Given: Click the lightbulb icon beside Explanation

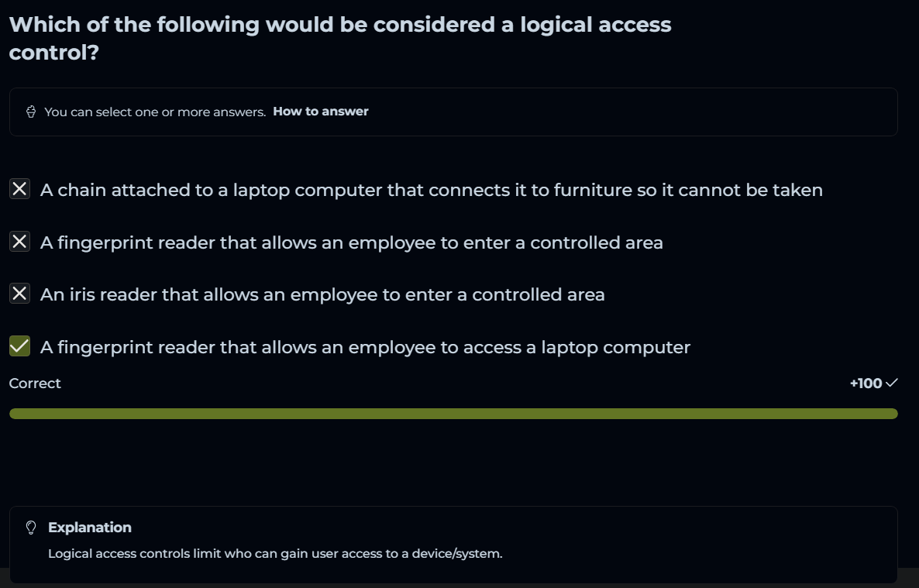Looking at the screenshot, I should (x=31, y=528).
